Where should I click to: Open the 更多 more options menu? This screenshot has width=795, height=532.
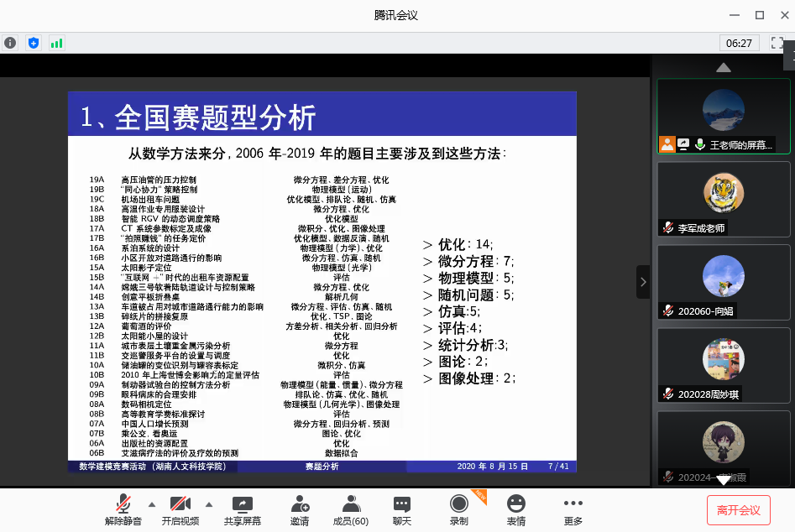(573, 509)
